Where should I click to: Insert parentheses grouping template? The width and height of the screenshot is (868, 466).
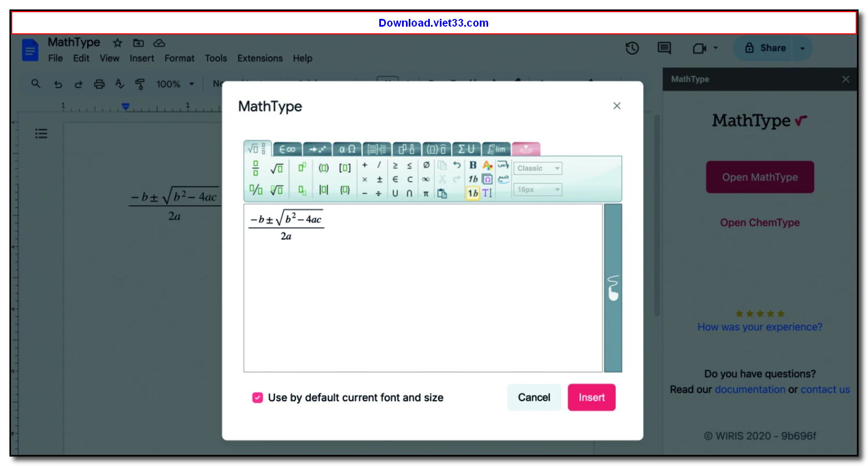coord(324,167)
